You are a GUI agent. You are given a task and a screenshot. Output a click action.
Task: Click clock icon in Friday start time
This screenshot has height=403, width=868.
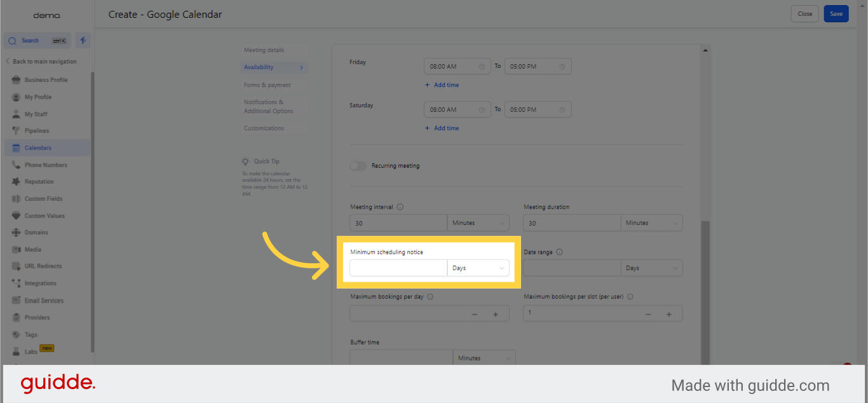tap(482, 66)
